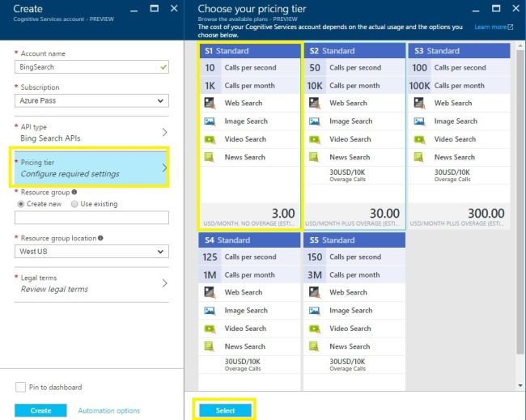The width and height of the screenshot is (526, 420).
Task: Click external link icon beside Learn more
Action: pos(511,28)
